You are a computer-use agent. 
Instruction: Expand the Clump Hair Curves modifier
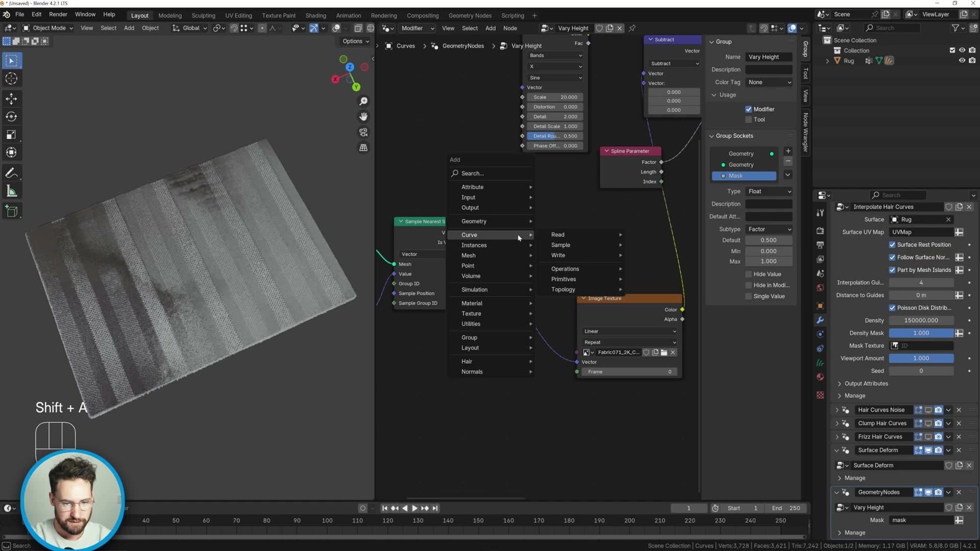tap(837, 423)
